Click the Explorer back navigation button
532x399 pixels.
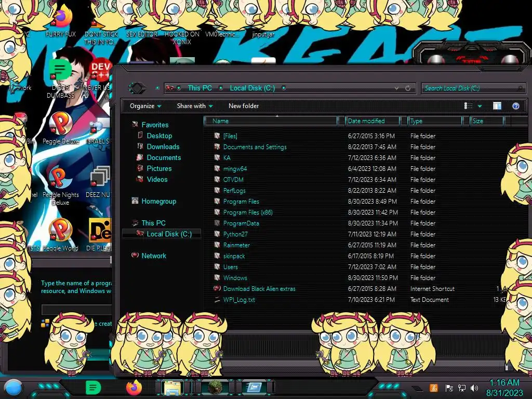point(137,88)
